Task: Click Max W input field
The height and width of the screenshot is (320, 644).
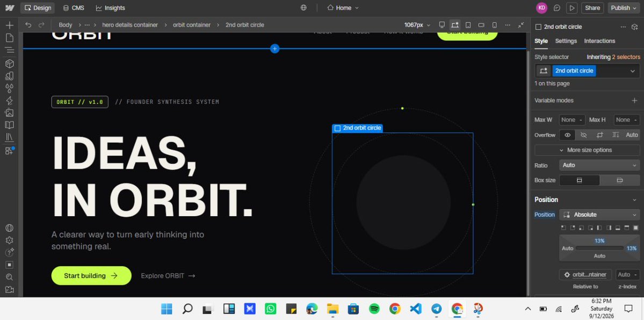Action: (x=572, y=120)
